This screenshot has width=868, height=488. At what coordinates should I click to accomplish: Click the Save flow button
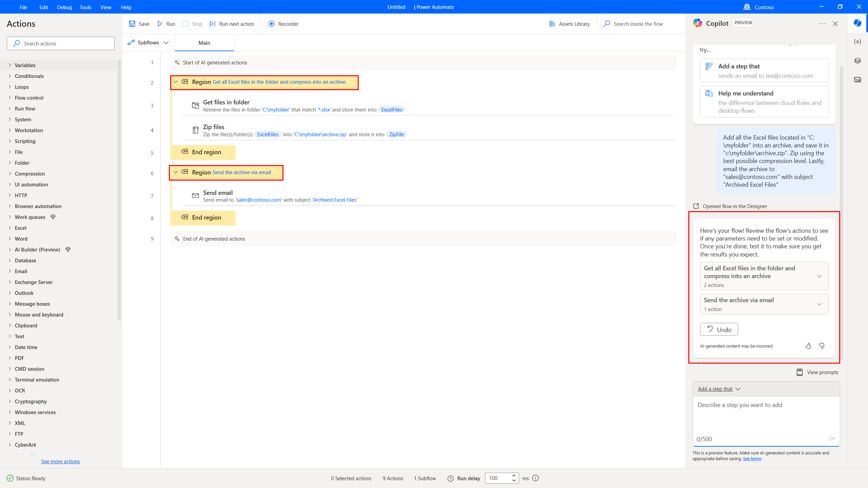[x=139, y=24]
